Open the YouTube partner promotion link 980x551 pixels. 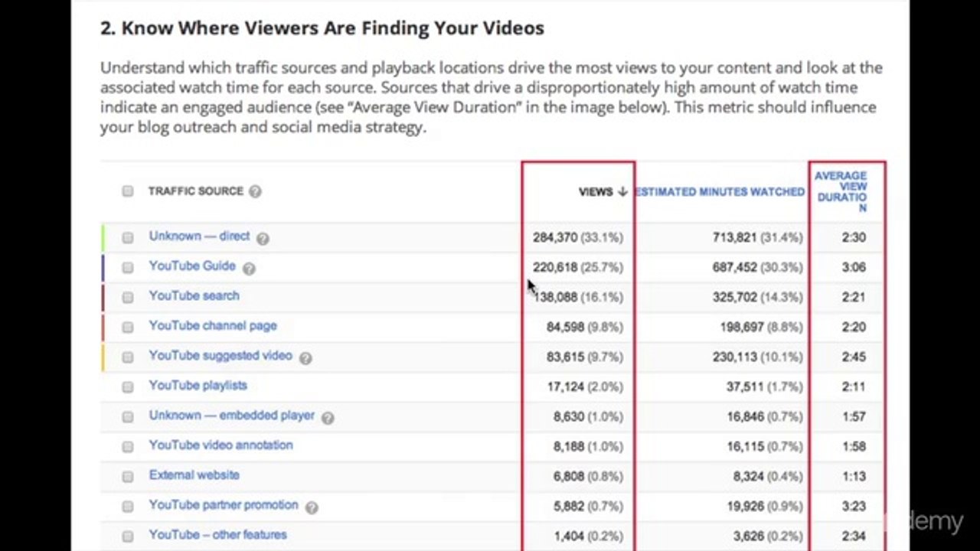pos(224,505)
